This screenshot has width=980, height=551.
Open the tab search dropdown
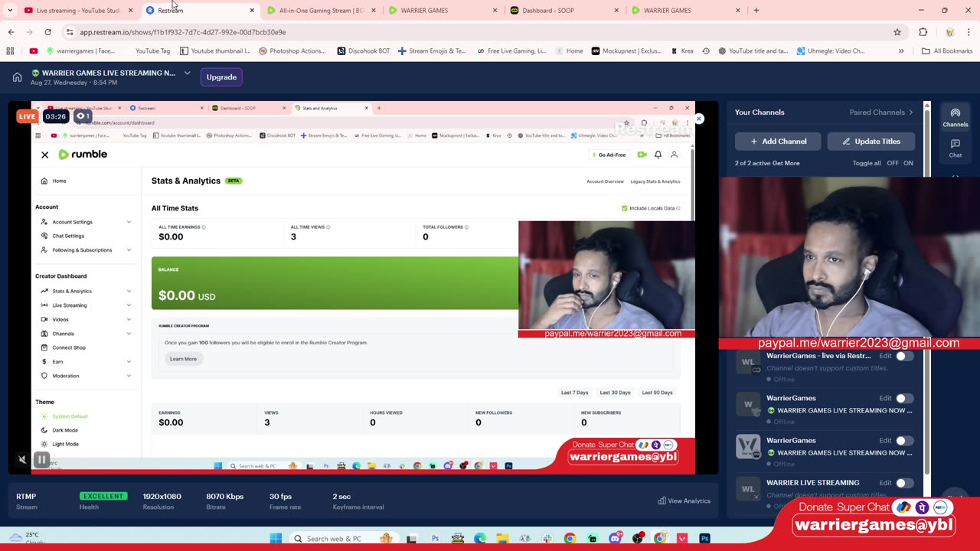[10, 10]
